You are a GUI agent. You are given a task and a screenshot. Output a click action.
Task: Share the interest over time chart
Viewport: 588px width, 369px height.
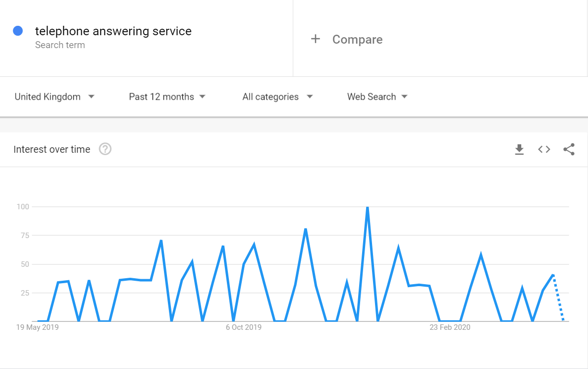(x=569, y=149)
